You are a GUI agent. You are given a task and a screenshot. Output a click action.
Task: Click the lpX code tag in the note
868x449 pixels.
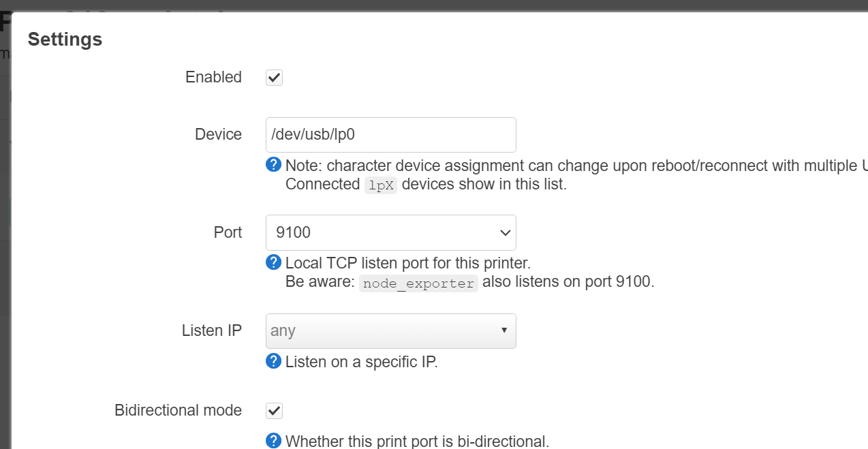[x=381, y=185]
